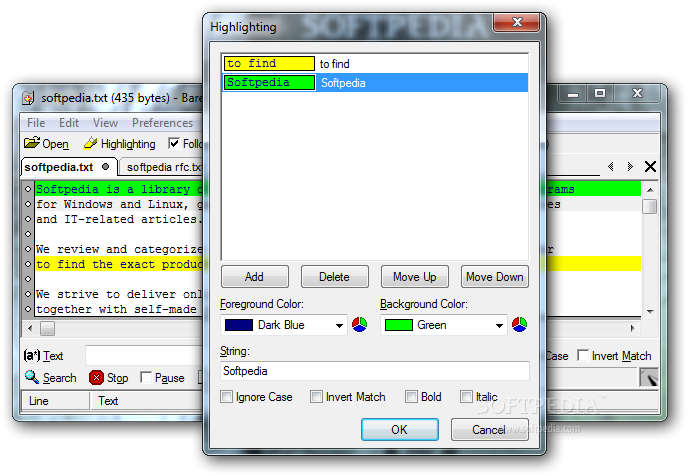Close the Highlighting dialog
Viewport: 688px width, 476px height.
point(516,22)
